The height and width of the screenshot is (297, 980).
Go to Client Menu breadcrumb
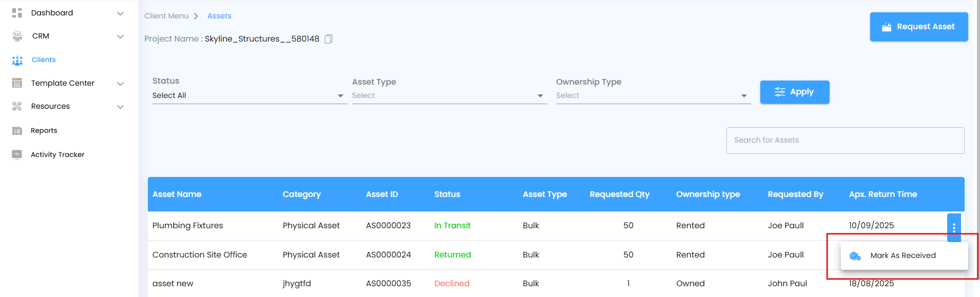coord(166,16)
